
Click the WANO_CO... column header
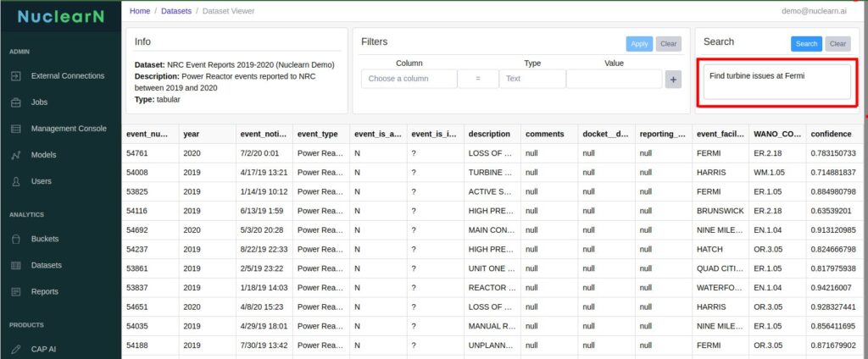coord(777,134)
